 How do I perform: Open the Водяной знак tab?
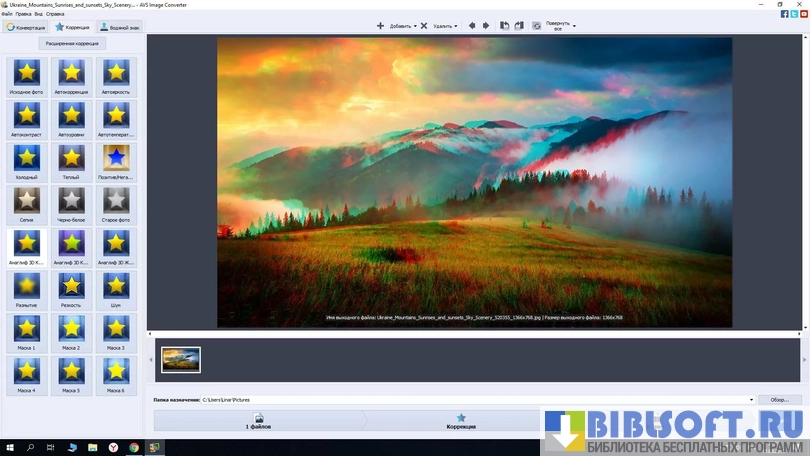tap(120, 28)
